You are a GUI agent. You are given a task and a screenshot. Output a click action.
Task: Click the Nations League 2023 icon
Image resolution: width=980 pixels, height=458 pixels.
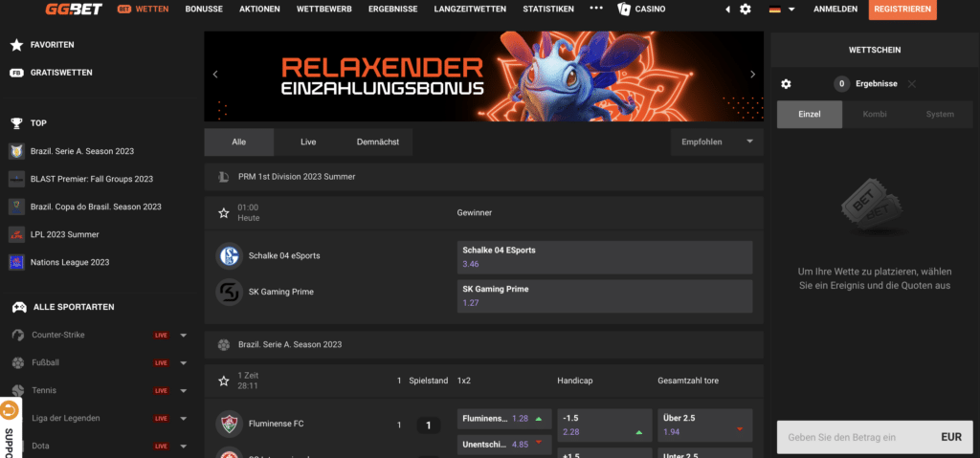click(17, 262)
